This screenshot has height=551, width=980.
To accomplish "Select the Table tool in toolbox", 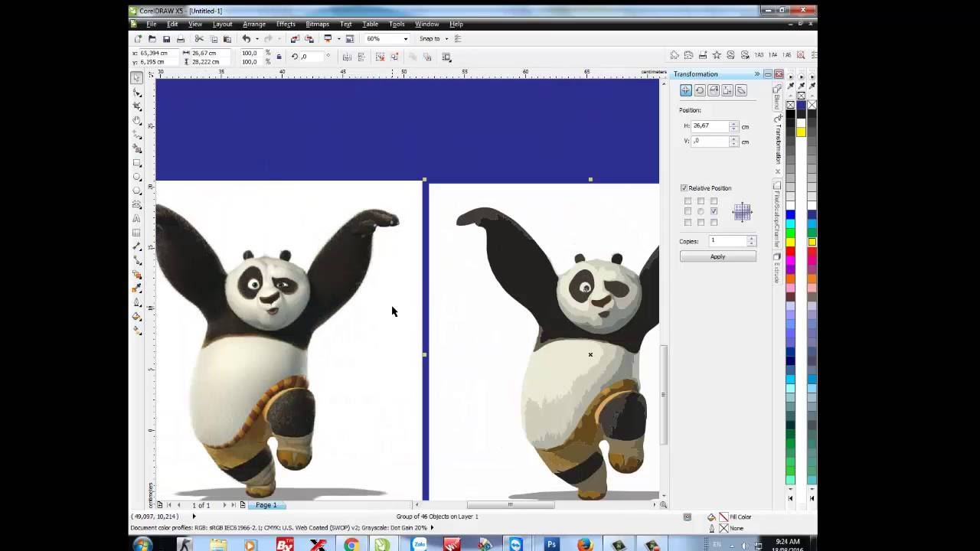I will point(136,233).
